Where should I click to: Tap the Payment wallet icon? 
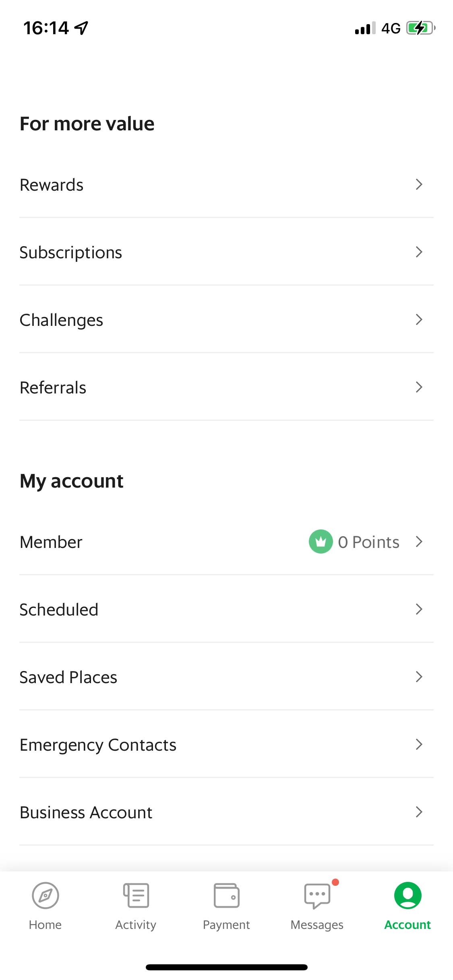pos(226,896)
